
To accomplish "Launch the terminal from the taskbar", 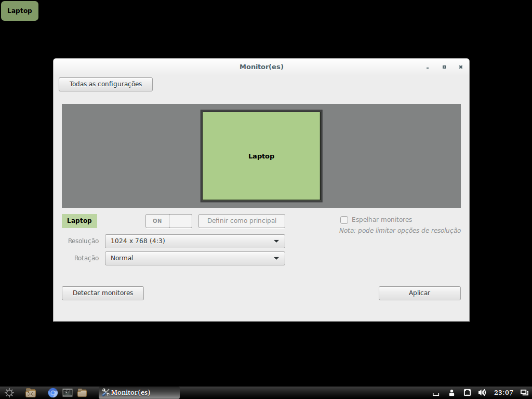I will point(68,393).
